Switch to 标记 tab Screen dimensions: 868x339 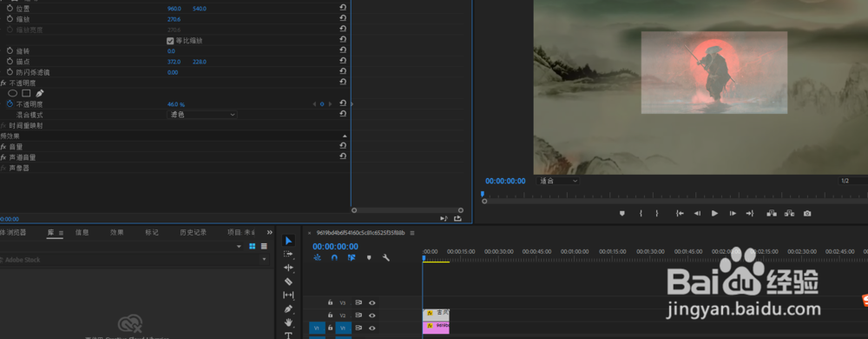click(x=152, y=233)
